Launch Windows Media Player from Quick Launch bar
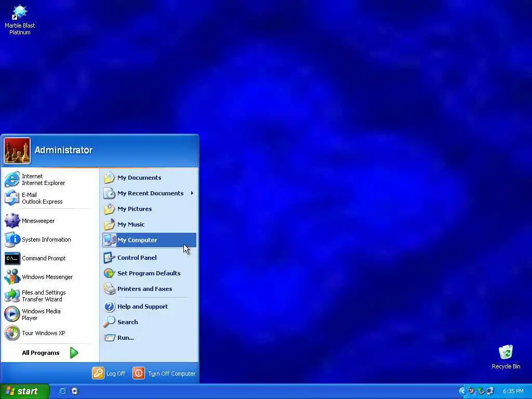Viewport: 532px width, 399px height. click(75, 391)
